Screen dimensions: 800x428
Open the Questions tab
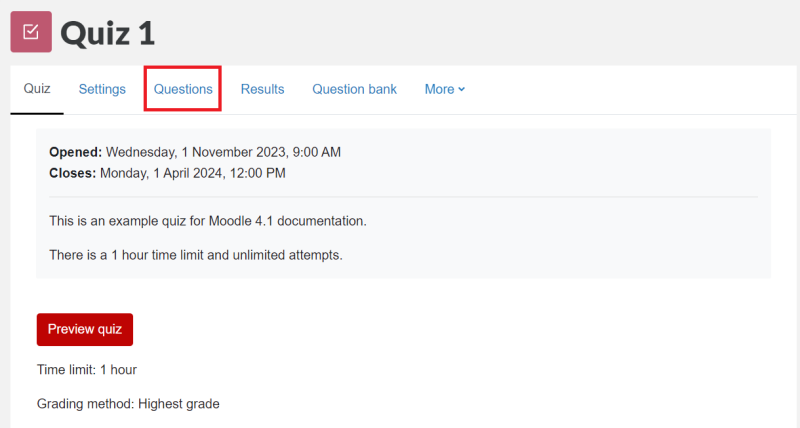coord(183,89)
